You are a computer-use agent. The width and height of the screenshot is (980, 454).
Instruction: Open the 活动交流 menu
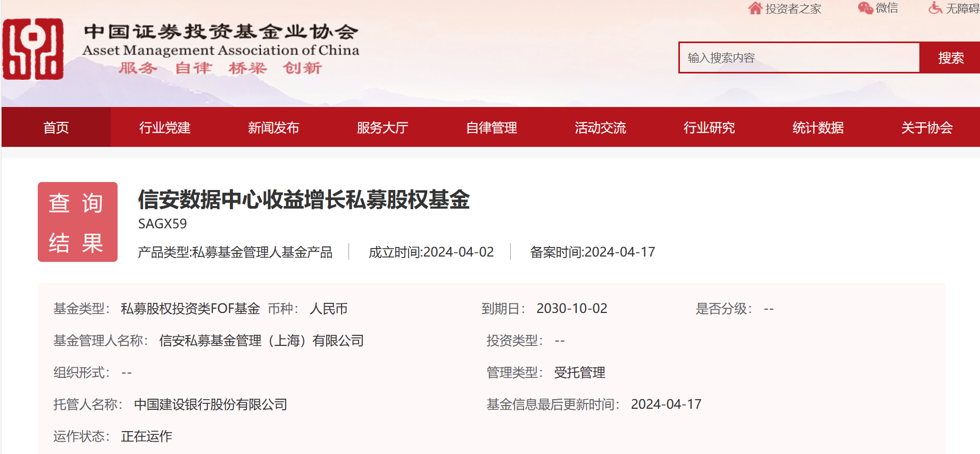point(600,127)
